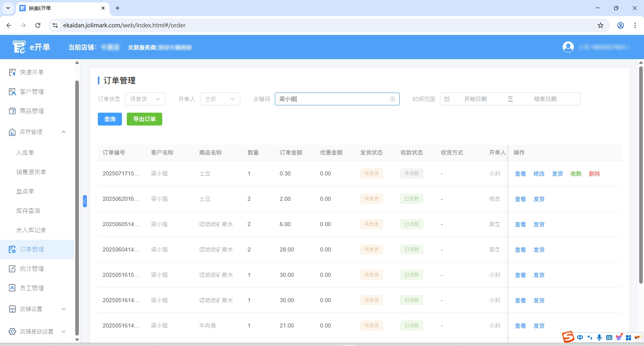Open 客户管理 via its sidebar icon
Image resolution: width=644 pixels, height=346 pixels.
pos(12,92)
